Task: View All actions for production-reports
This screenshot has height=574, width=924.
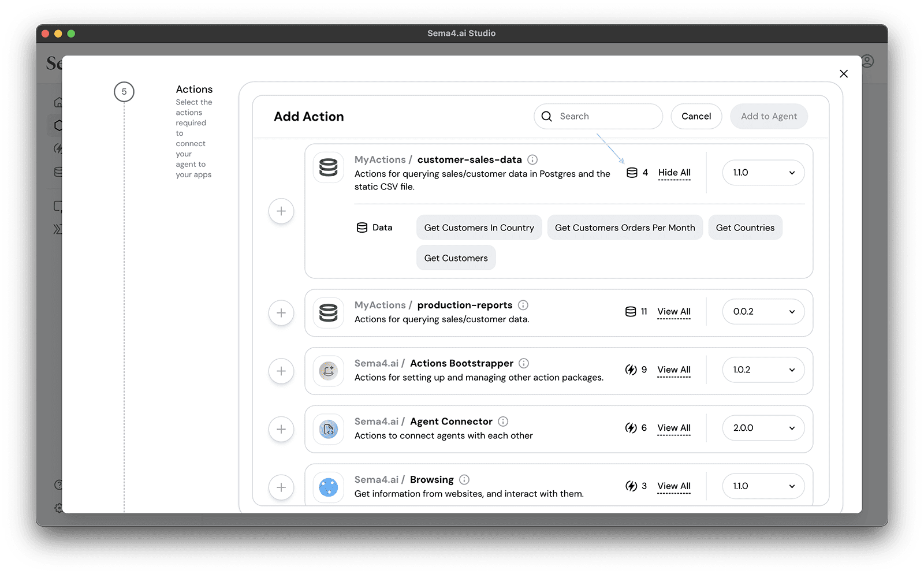Action: pyautogui.click(x=673, y=311)
